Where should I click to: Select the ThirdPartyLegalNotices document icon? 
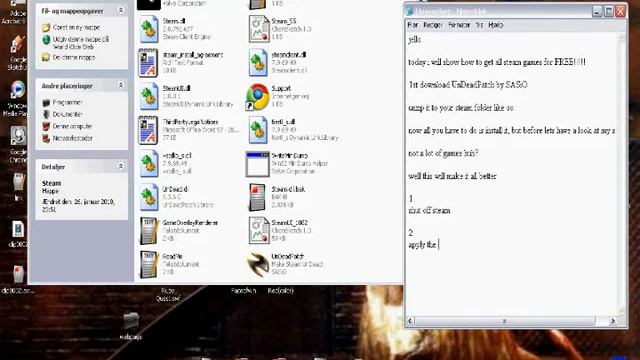point(148,130)
